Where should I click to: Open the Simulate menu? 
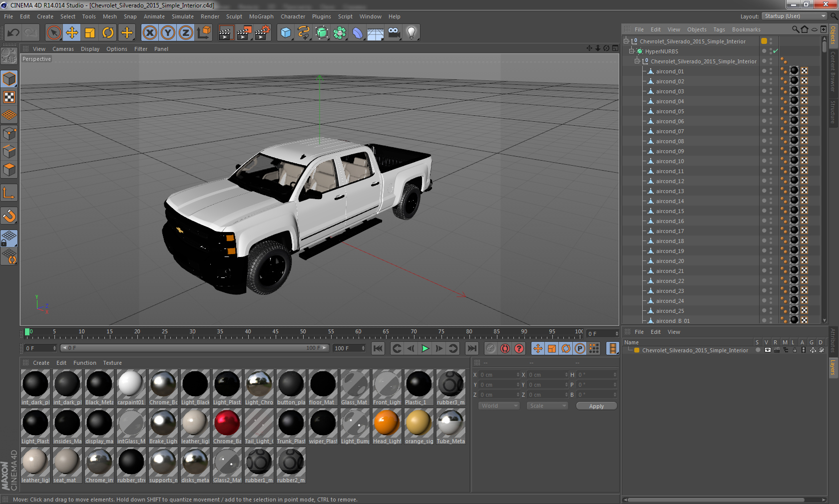(183, 16)
